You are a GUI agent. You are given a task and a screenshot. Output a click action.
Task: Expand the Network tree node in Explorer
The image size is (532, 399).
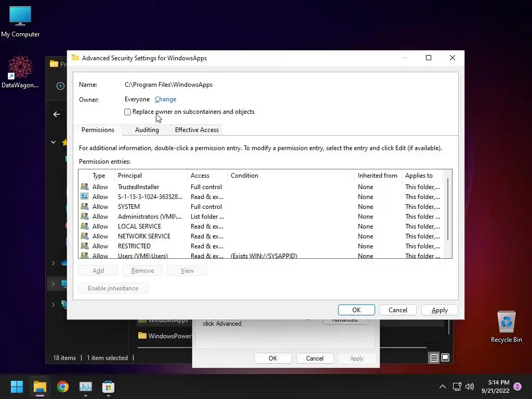[x=54, y=304]
